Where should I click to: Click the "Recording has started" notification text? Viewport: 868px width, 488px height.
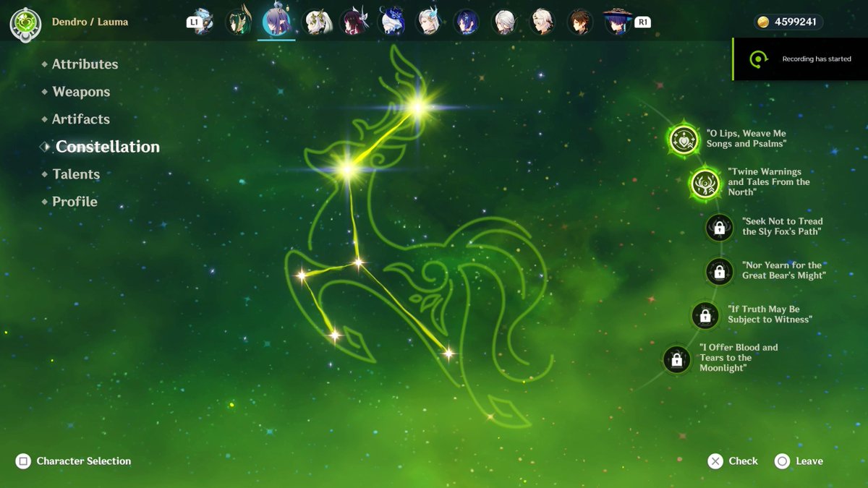pos(817,59)
